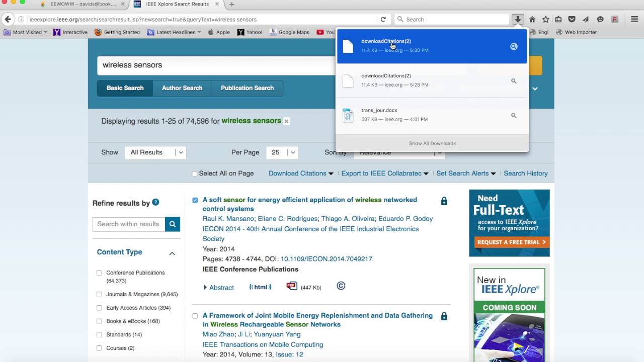Open DOI link 10.1109/IECON.2014.7049217

[x=326, y=259]
